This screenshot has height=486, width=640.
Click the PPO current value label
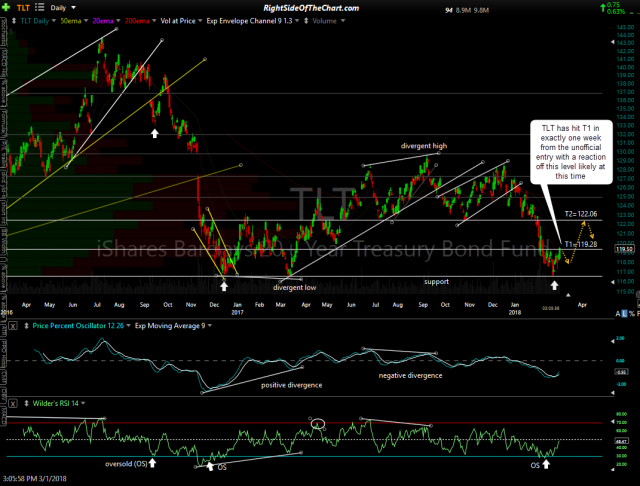pyautogui.click(x=621, y=372)
